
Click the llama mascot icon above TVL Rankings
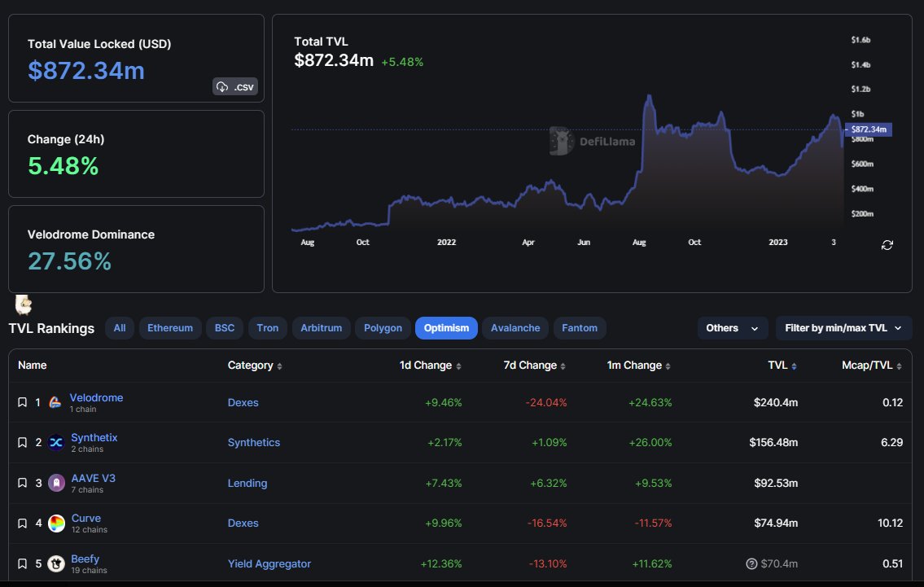(23, 304)
